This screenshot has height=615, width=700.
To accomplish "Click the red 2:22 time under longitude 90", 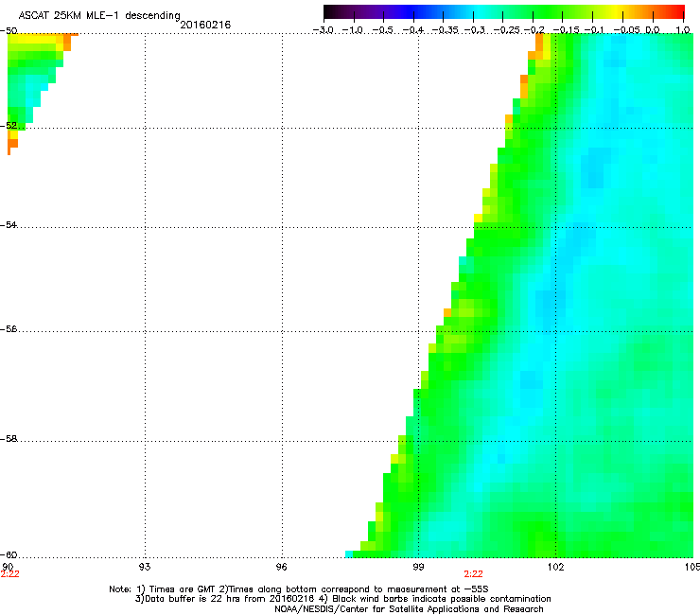I will [x=9, y=574].
